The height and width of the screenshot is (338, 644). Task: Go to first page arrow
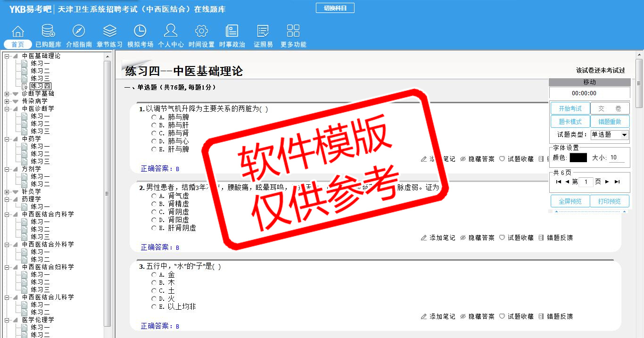click(559, 181)
